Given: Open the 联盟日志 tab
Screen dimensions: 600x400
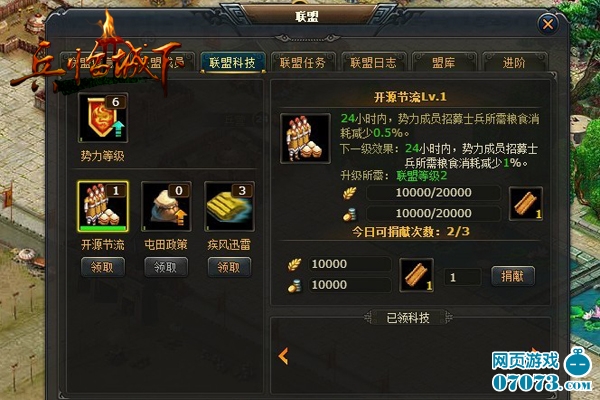Looking at the screenshot, I should (373, 62).
